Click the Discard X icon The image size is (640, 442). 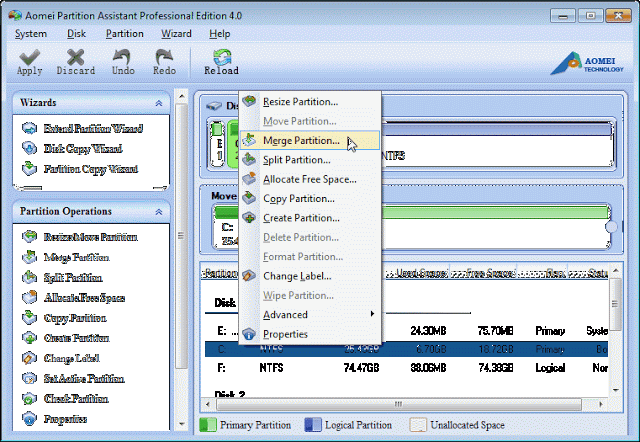[76, 57]
